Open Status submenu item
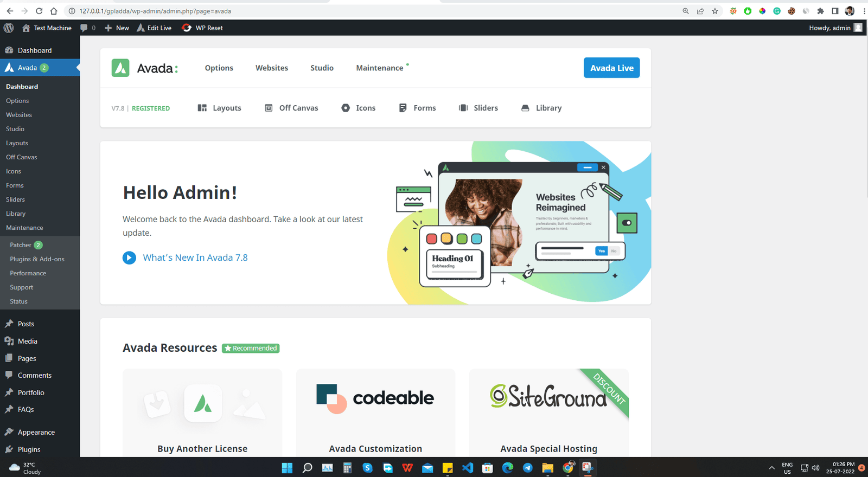This screenshot has height=477, width=868. coord(18,301)
